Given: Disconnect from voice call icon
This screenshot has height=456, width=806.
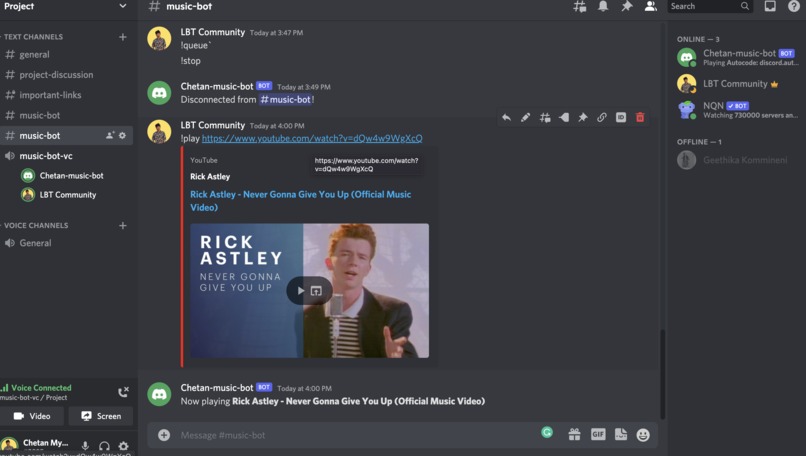Looking at the screenshot, I should pos(123,392).
